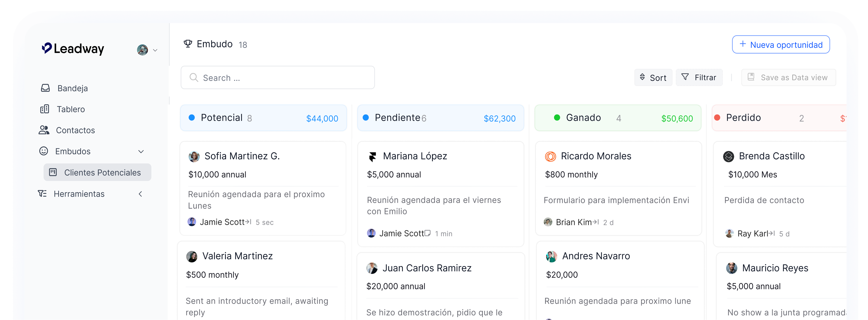Click the save bookmark icon
This screenshot has width=868, height=320.
pyautogui.click(x=751, y=77)
